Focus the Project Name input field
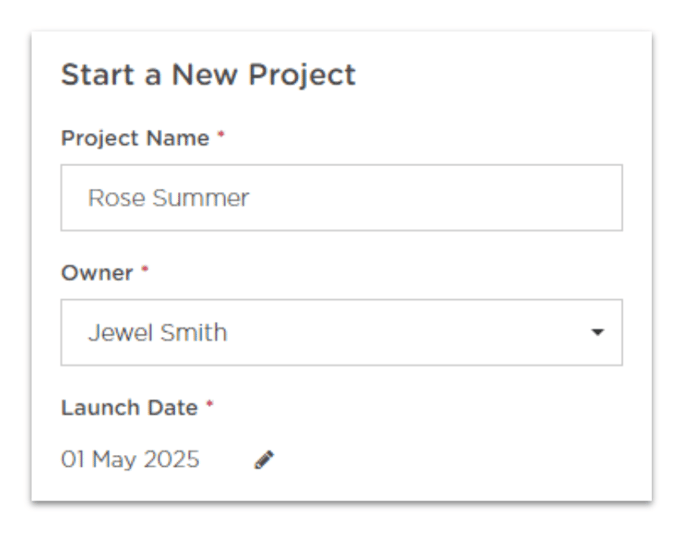The height and width of the screenshot is (540, 688). 341,197
